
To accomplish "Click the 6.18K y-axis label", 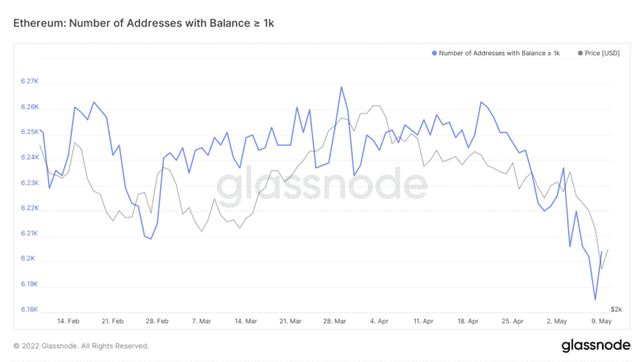I will [x=30, y=309].
